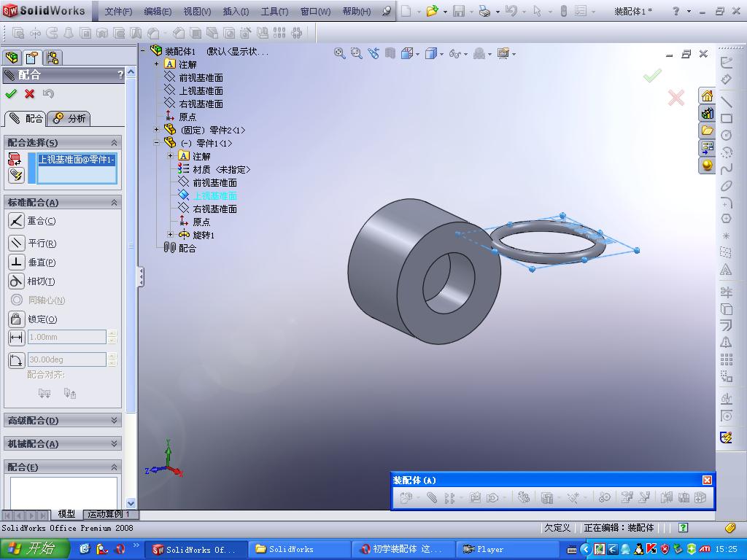Open the ConfigurationManager tab icon

[x=53, y=58]
